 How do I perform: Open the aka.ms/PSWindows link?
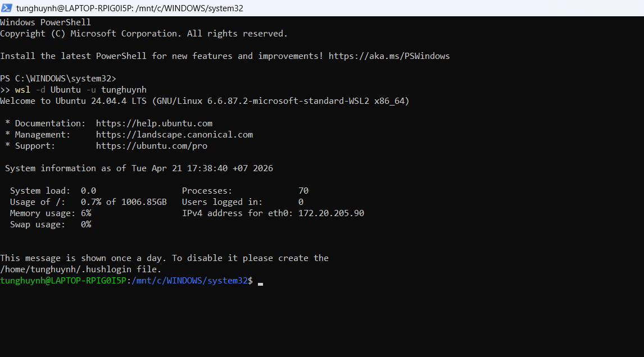click(x=389, y=56)
